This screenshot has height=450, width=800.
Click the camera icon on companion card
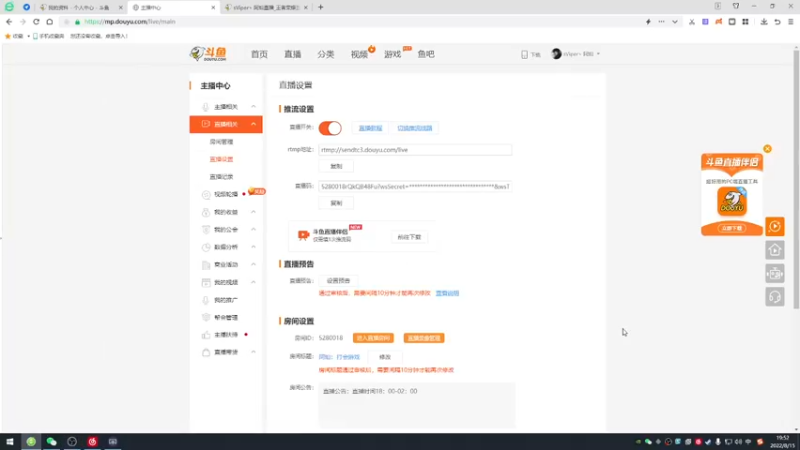pos(304,235)
